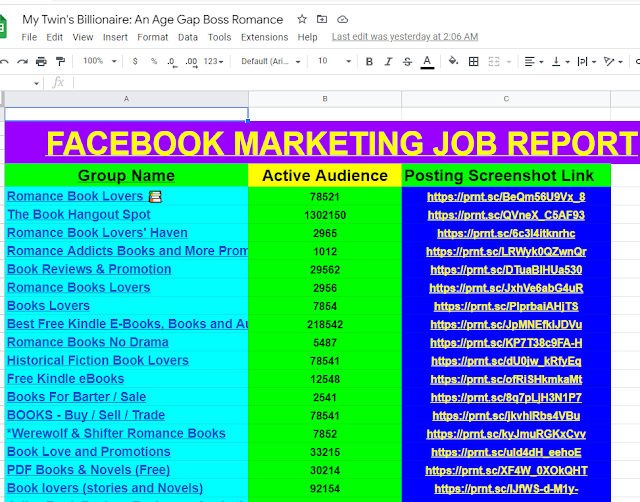
Task: Open the font size dropdown
Action: coord(334,61)
